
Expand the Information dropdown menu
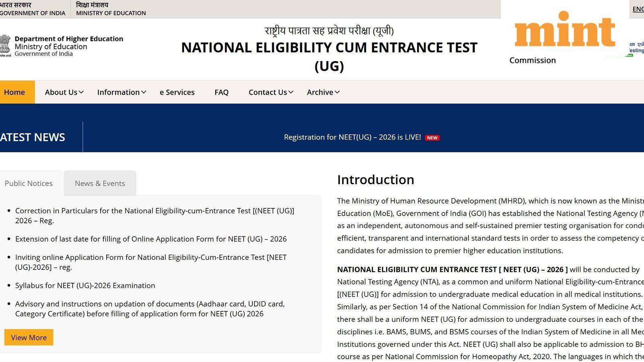tap(121, 92)
